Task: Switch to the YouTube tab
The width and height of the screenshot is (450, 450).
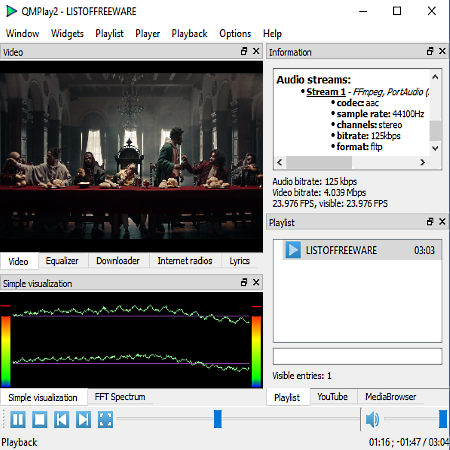Action: (x=332, y=397)
